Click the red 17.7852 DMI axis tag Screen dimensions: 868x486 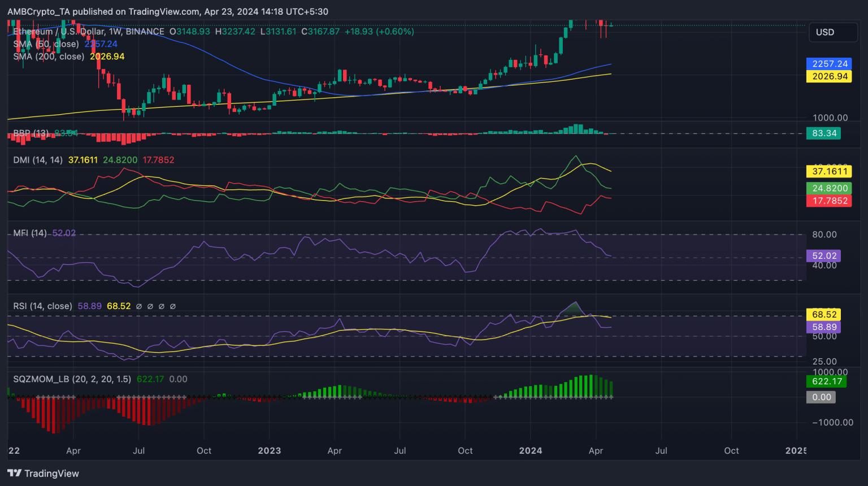pos(829,201)
